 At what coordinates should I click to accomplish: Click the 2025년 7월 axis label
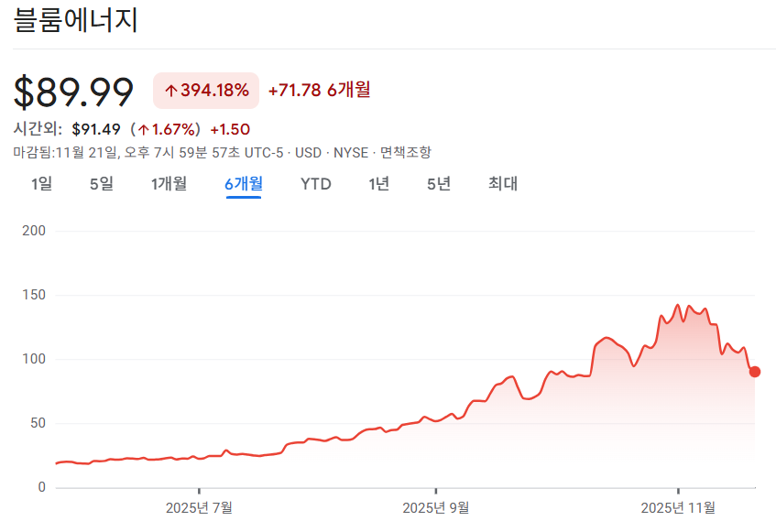click(199, 507)
